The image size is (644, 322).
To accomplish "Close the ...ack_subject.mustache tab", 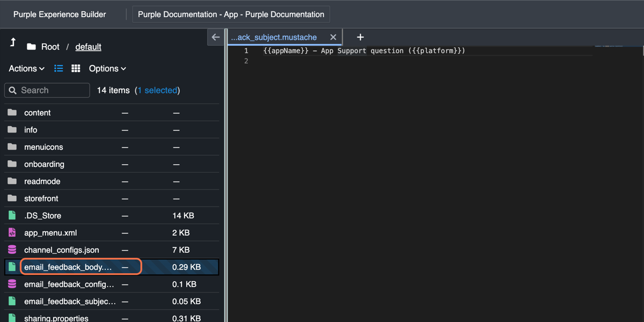I will coord(333,37).
